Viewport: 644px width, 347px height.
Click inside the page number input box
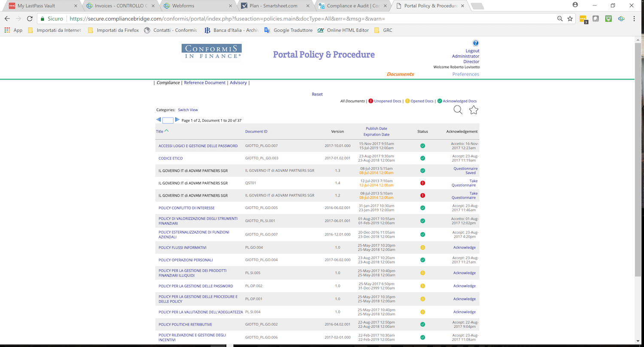(167, 121)
